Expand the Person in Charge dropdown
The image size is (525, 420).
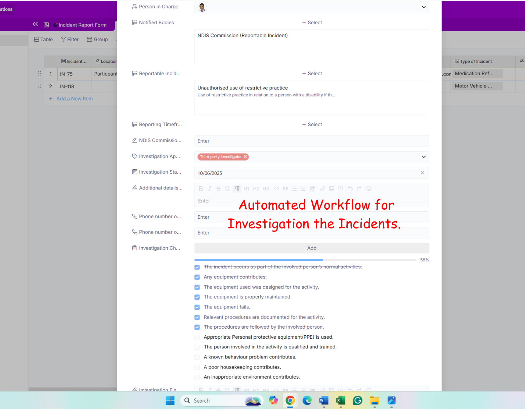[424, 7]
